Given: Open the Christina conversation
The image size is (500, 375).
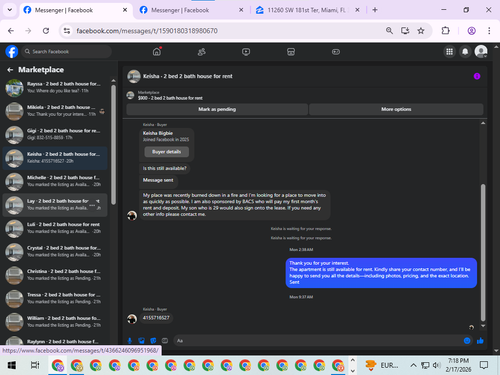Looking at the screenshot, I should (55, 275).
